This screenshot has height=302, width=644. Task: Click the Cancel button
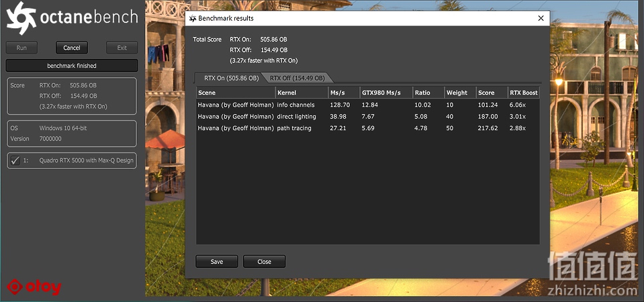click(x=71, y=48)
